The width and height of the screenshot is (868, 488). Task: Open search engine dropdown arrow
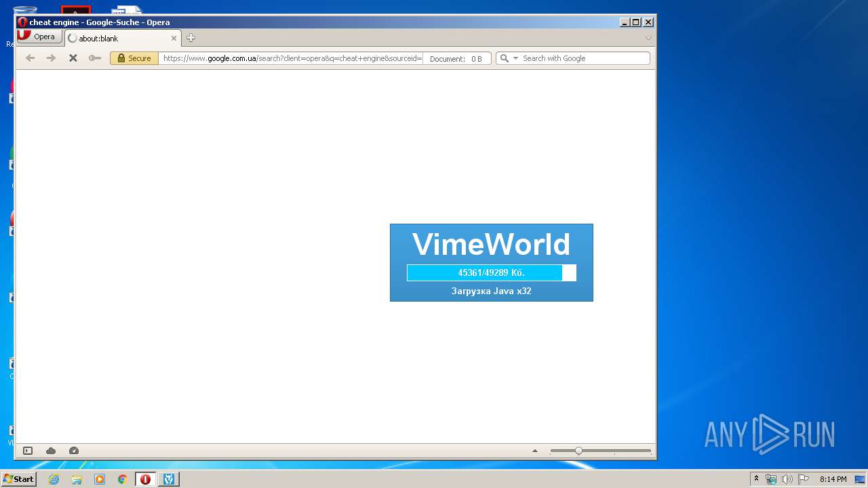coord(515,58)
